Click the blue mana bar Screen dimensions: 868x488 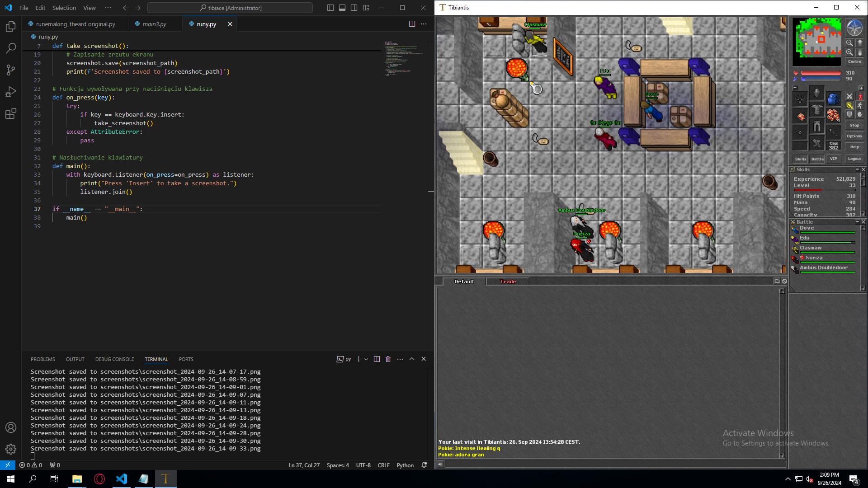821,79
